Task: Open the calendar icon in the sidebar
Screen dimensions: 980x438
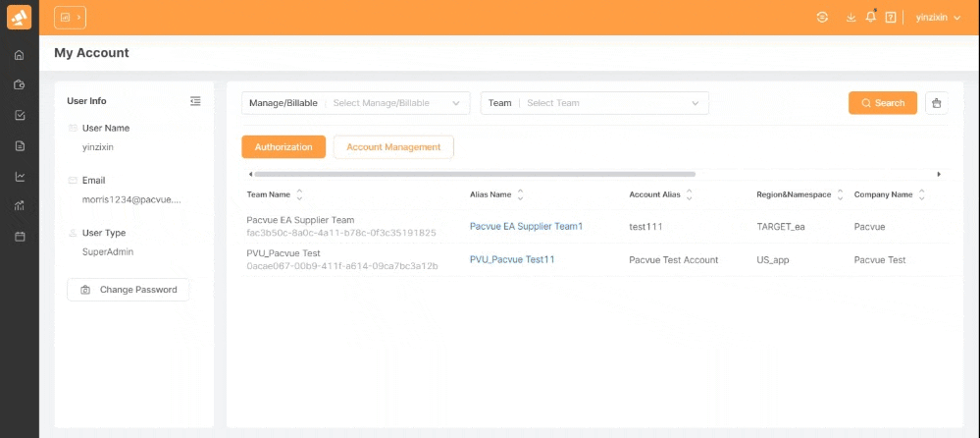Action: [20, 237]
